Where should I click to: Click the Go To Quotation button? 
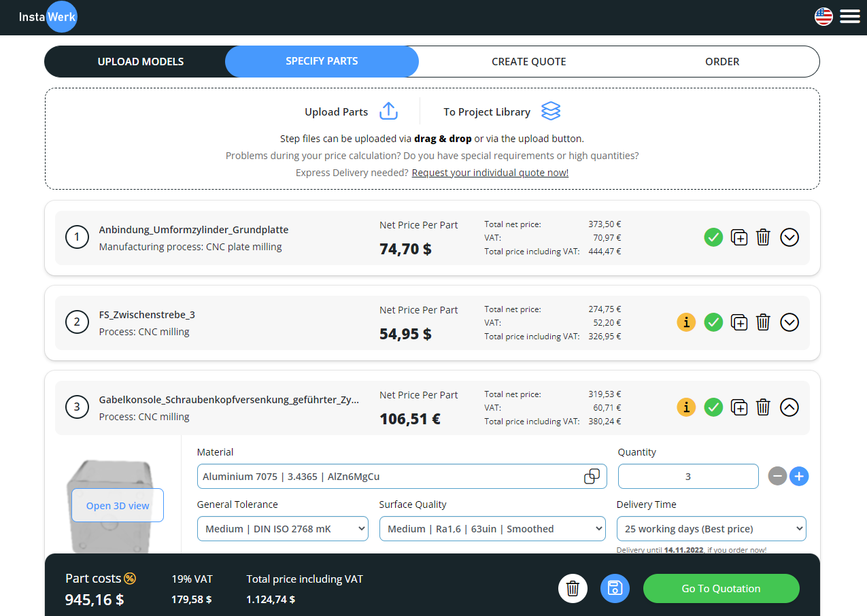pyautogui.click(x=721, y=589)
